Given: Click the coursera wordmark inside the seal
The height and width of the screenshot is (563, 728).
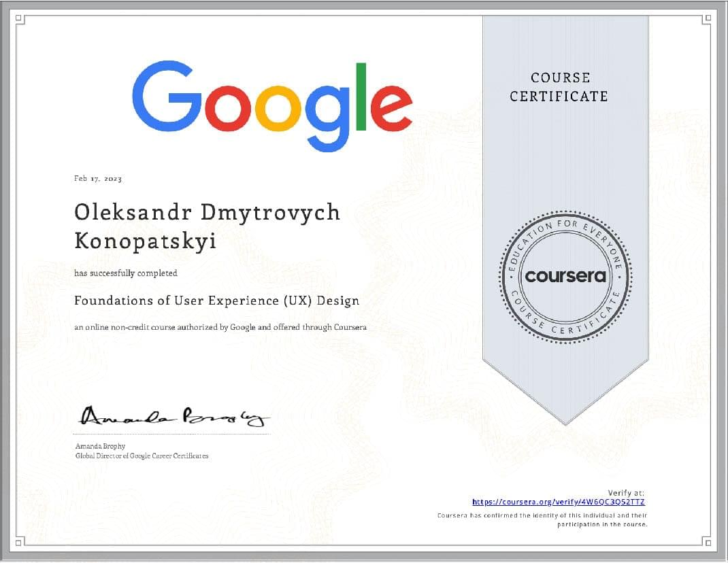Looking at the screenshot, I should point(565,277).
